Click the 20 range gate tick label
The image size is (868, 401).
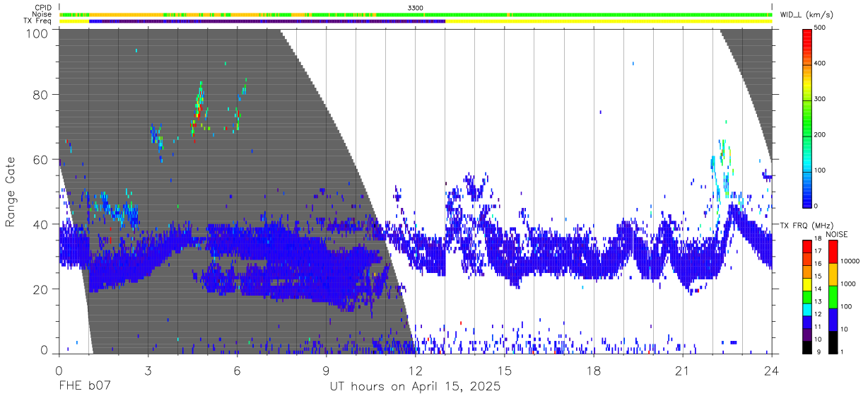pos(40,289)
